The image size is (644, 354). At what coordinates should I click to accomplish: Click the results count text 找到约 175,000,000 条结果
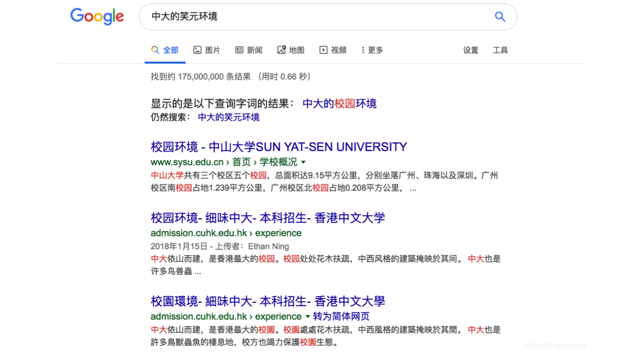pyautogui.click(x=201, y=77)
